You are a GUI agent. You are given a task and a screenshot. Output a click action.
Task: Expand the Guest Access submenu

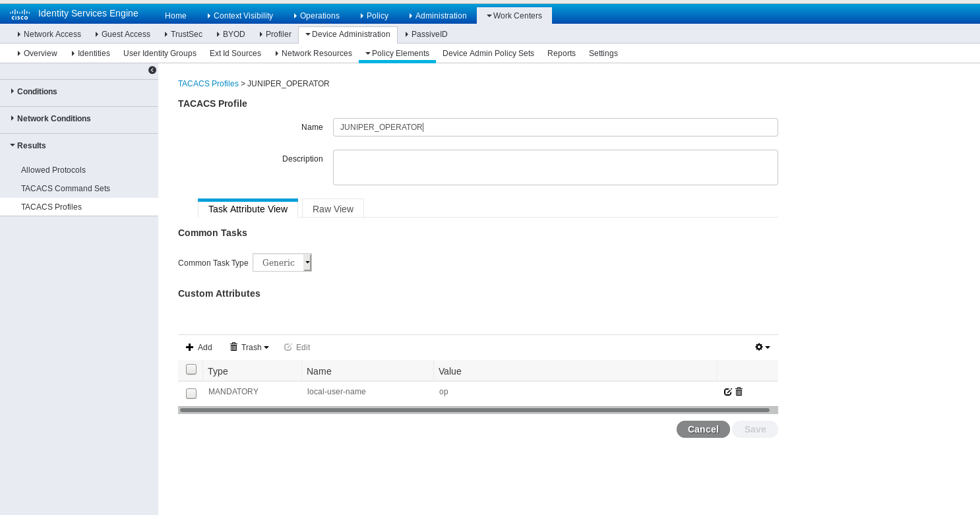click(123, 34)
